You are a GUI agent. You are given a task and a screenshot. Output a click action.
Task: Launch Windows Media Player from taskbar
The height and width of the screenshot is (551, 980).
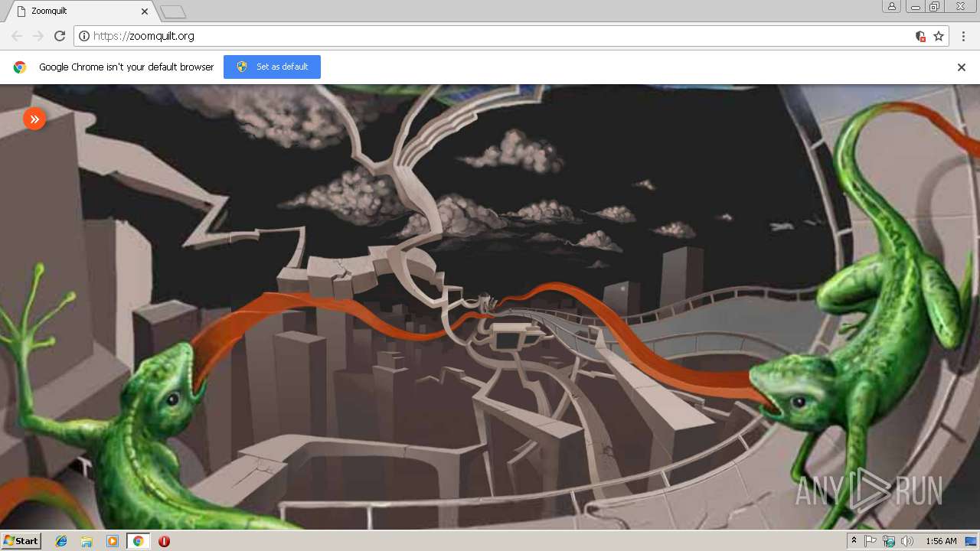pos(113,541)
